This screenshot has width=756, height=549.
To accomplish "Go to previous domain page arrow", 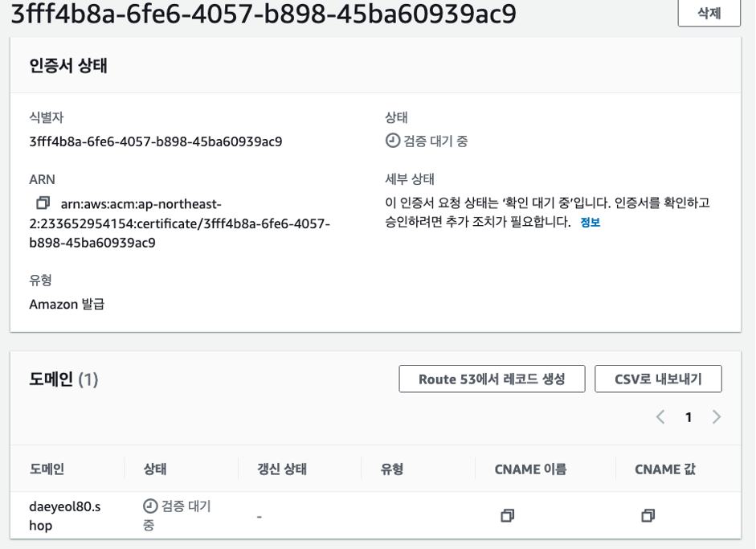I will point(660,417).
